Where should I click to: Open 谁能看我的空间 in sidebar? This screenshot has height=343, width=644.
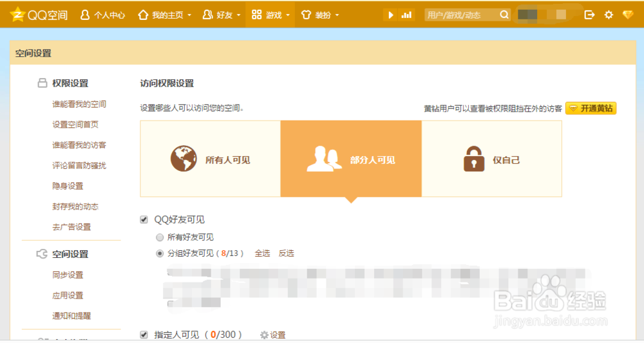click(79, 104)
